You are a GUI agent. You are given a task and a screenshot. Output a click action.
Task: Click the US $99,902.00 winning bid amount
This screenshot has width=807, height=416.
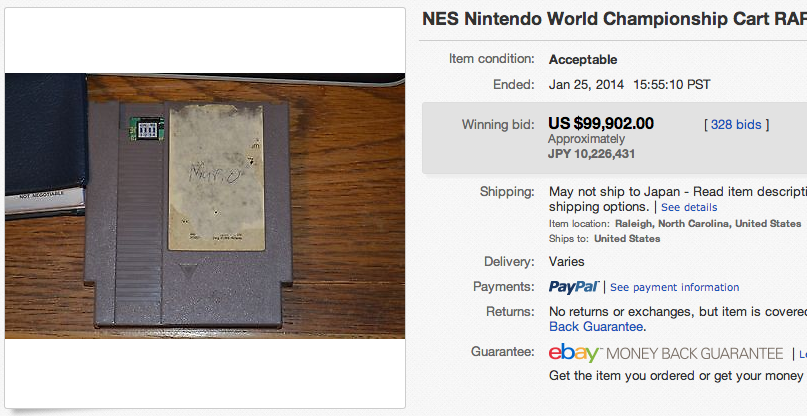(x=601, y=124)
